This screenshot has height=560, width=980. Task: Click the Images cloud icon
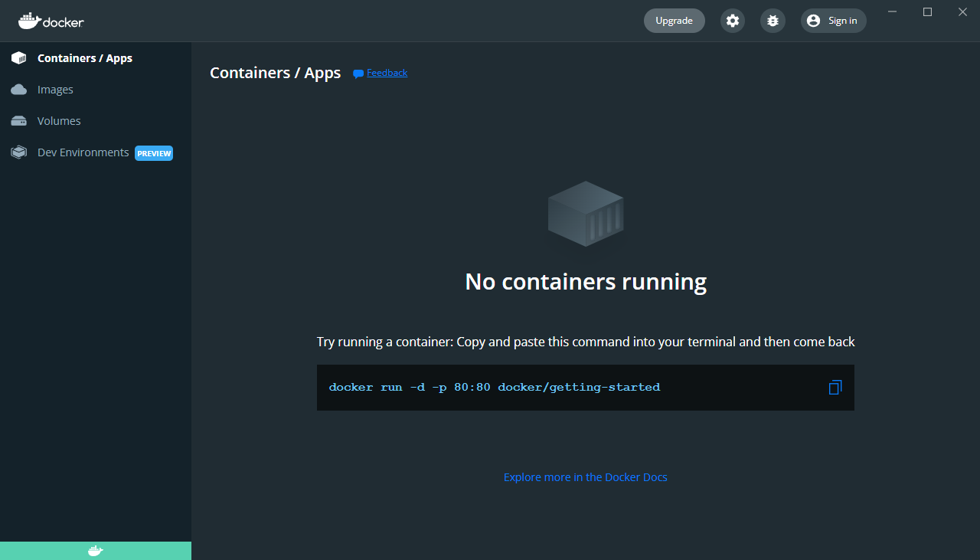(x=19, y=90)
